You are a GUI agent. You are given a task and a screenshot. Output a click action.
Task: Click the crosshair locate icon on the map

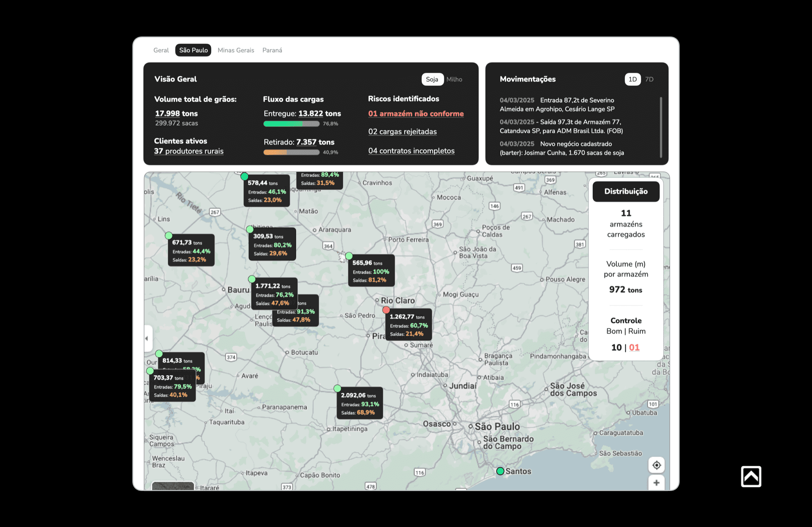(x=657, y=464)
